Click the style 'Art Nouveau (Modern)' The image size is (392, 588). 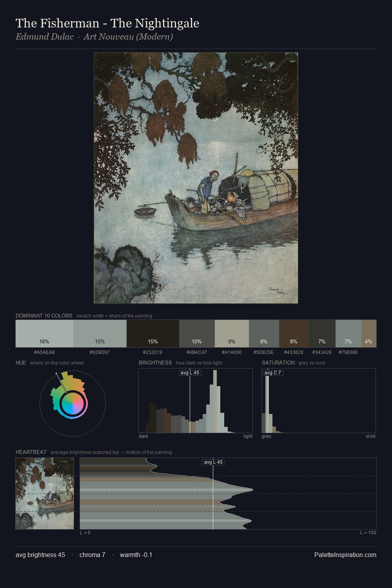[x=128, y=37]
